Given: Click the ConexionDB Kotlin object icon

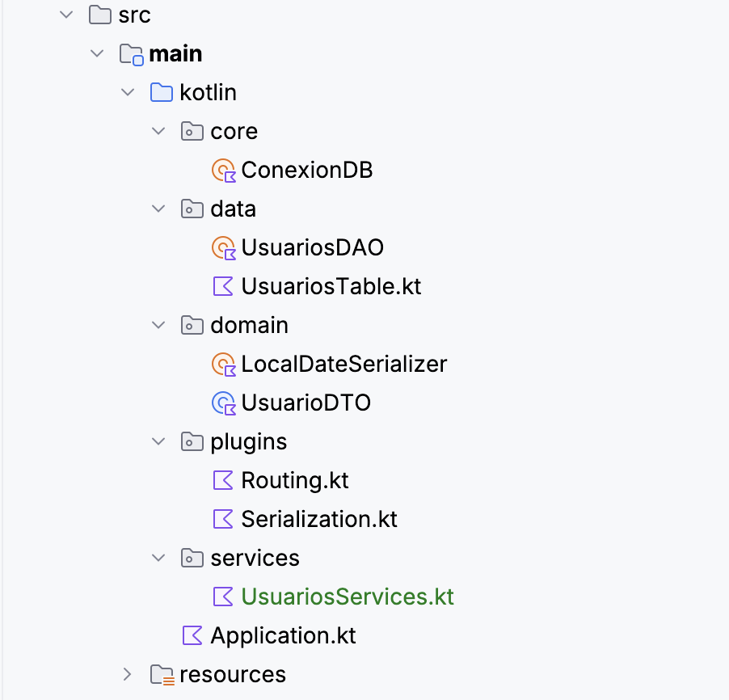Looking at the screenshot, I should tap(224, 171).
